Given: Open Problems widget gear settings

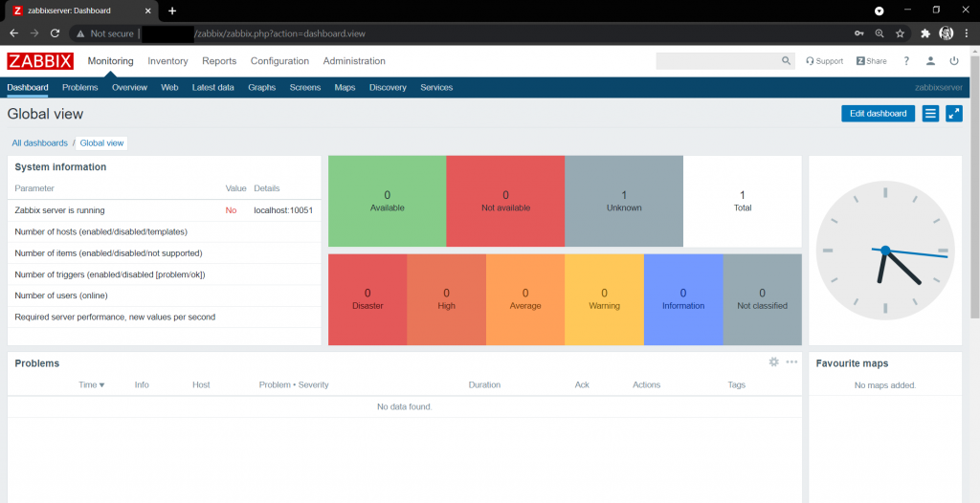Looking at the screenshot, I should 773,361.
